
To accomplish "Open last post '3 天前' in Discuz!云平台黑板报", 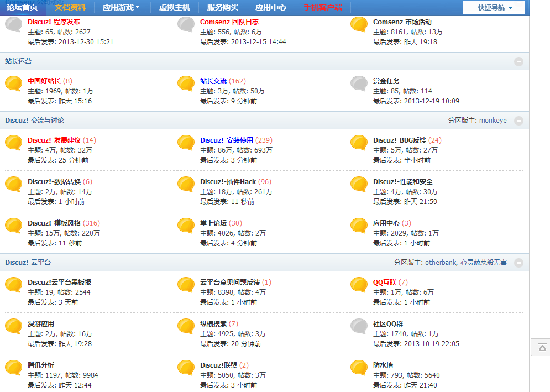I will (x=68, y=302).
